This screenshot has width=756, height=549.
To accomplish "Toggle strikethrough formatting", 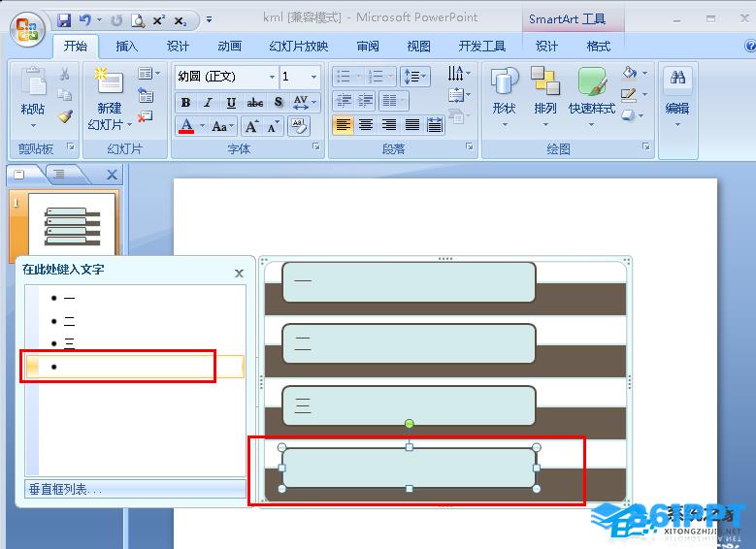I will pos(254,102).
